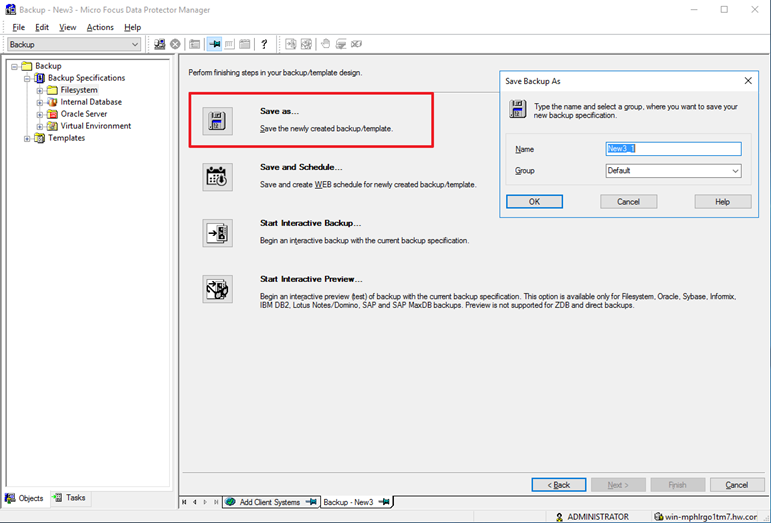The height and width of the screenshot is (523, 771).
Task: Collapse the Backup Specifications node
Action: pyautogui.click(x=27, y=79)
